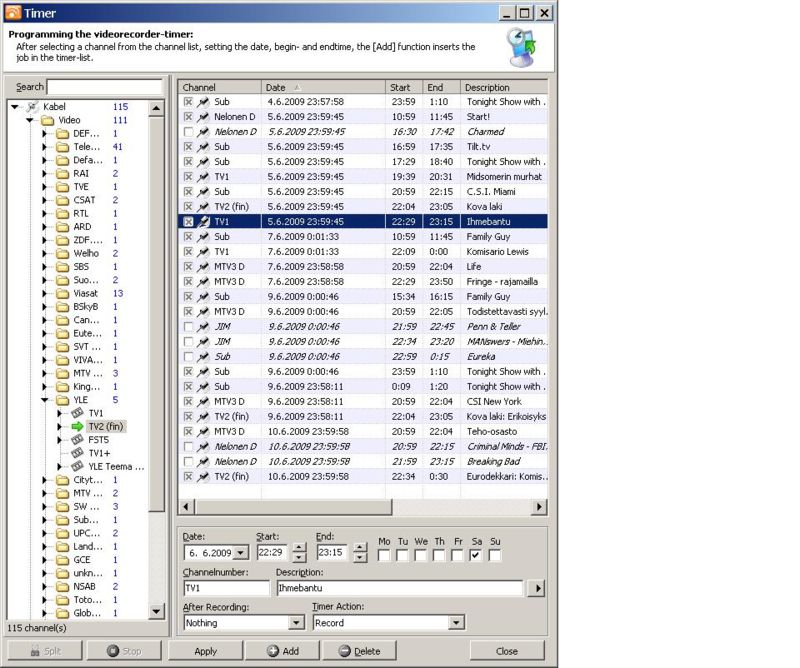
Task: Click the Video folder icon
Action: [x=47, y=120]
